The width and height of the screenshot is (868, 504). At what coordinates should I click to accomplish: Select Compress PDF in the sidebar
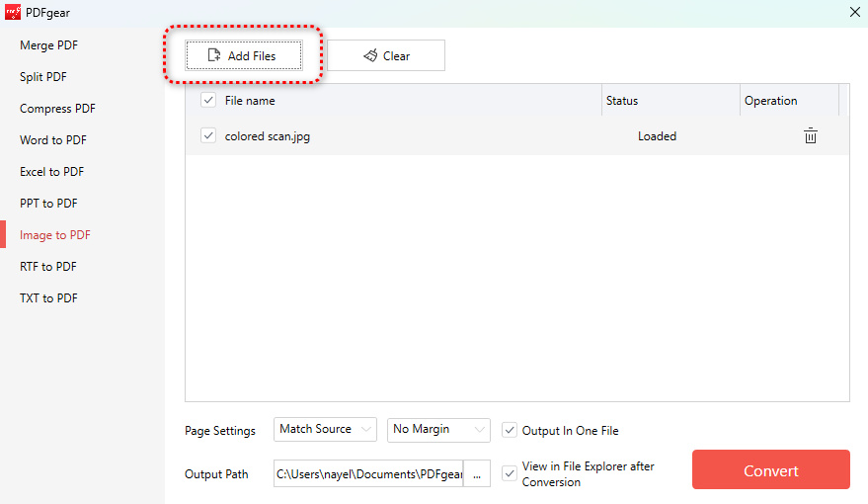(x=57, y=109)
